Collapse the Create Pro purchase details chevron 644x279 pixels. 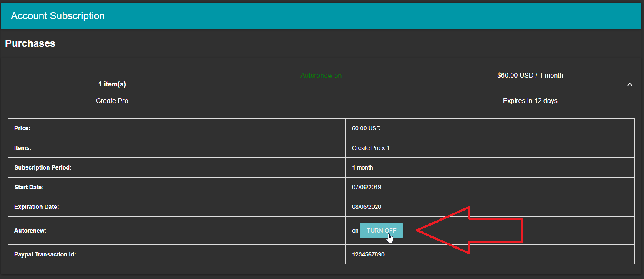click(629, 84)
